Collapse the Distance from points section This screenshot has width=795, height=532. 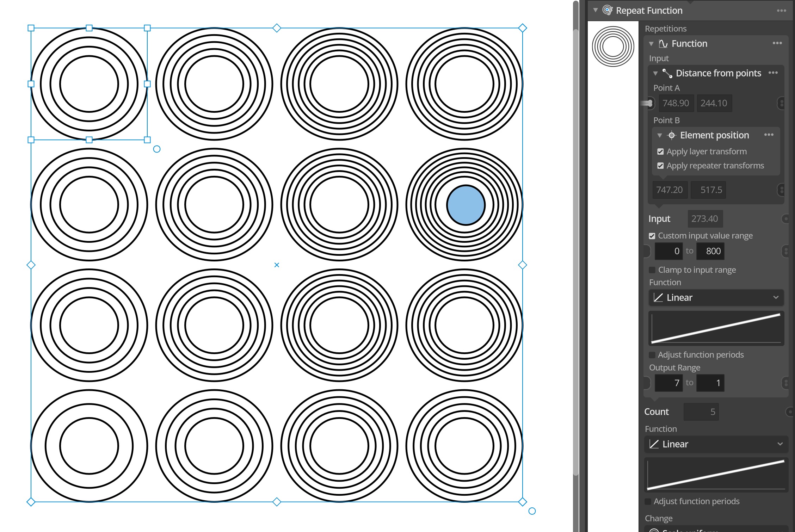[655, 73]
